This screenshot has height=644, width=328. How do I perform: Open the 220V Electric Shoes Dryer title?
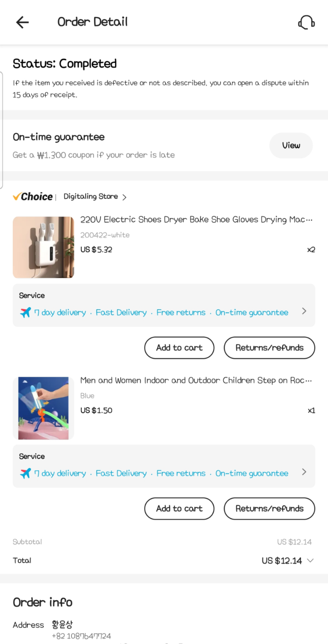196,220
